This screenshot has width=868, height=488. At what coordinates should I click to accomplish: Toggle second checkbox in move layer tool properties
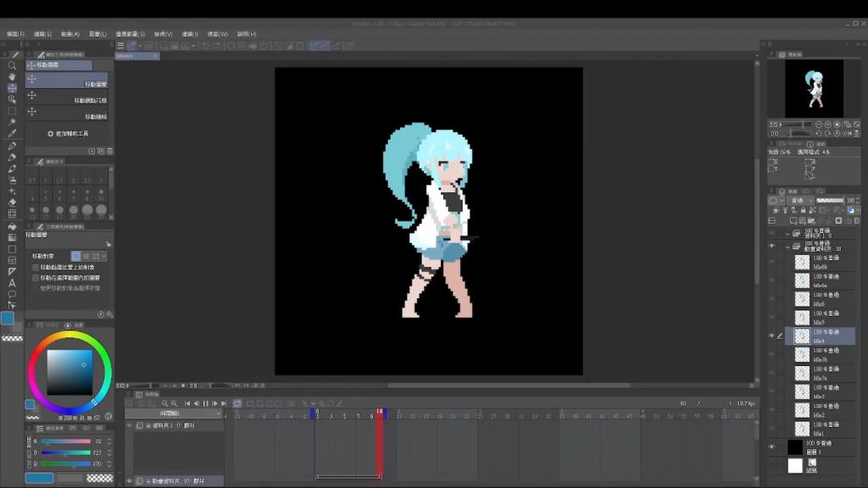[x=36, y=278]
